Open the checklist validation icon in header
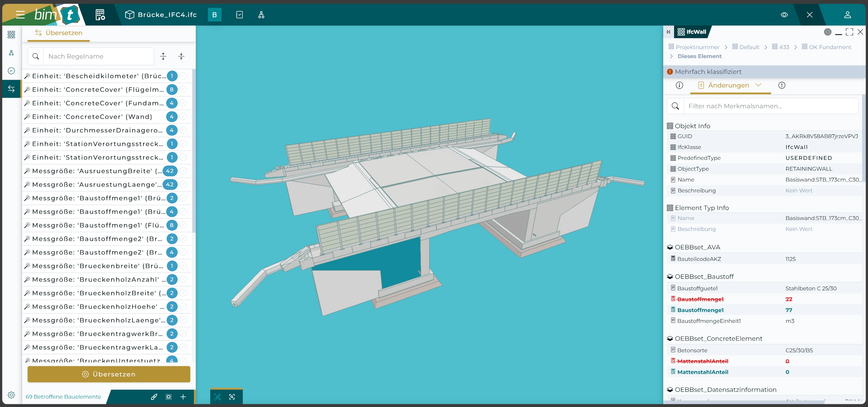868x407 pixels. [239, 15]
